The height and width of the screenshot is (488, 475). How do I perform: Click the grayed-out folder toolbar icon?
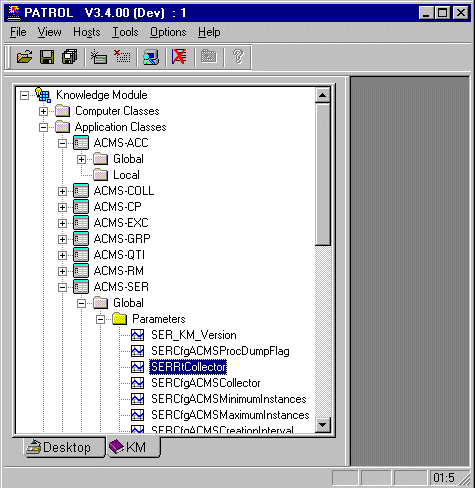click(x=209, y=57)
